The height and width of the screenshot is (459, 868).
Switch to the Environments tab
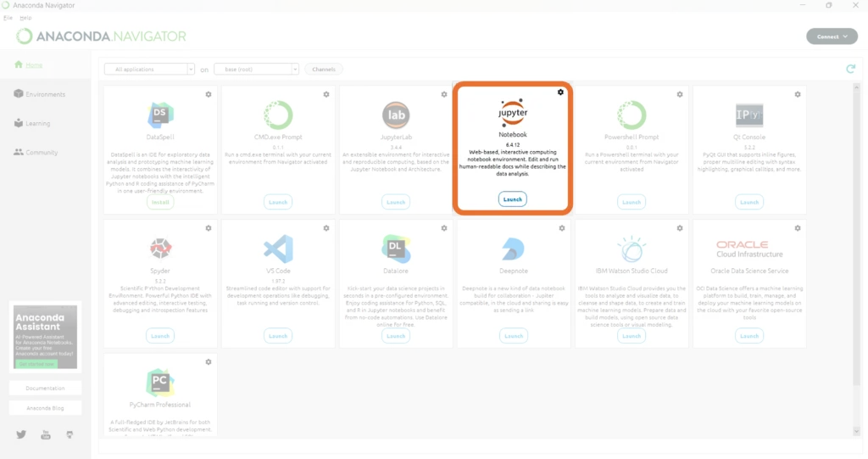click(x=40, y=94)
